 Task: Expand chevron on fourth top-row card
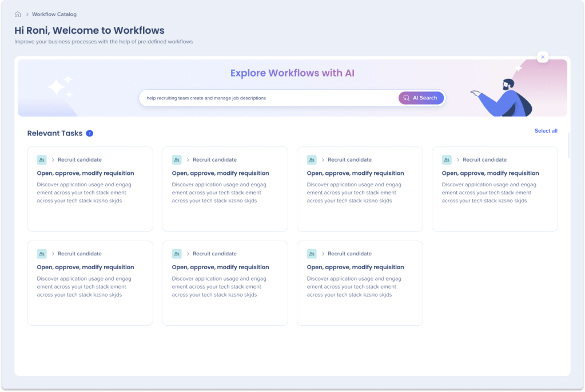tap(458, 160)
